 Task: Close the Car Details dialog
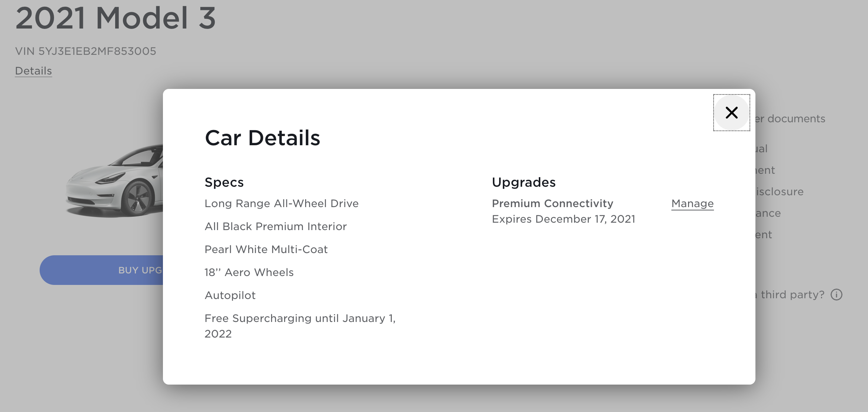[x=731, y=113]
